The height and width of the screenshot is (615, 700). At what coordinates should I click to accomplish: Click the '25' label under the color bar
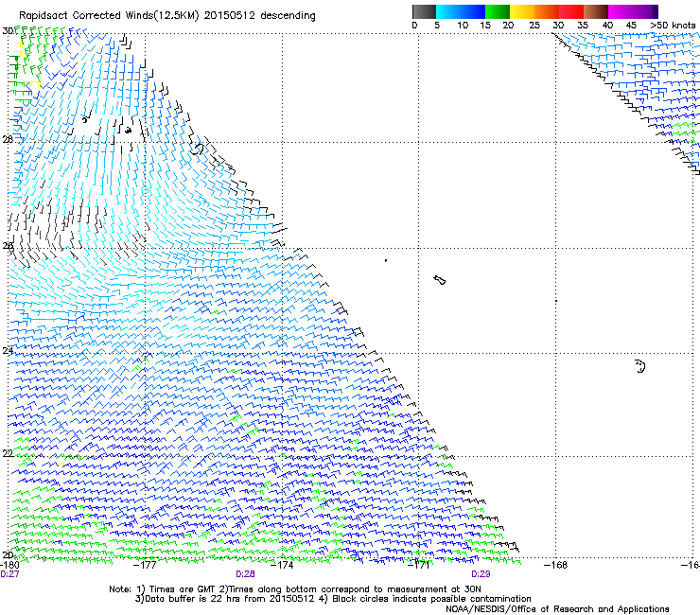pyautogui.click(x=534, y=26)
